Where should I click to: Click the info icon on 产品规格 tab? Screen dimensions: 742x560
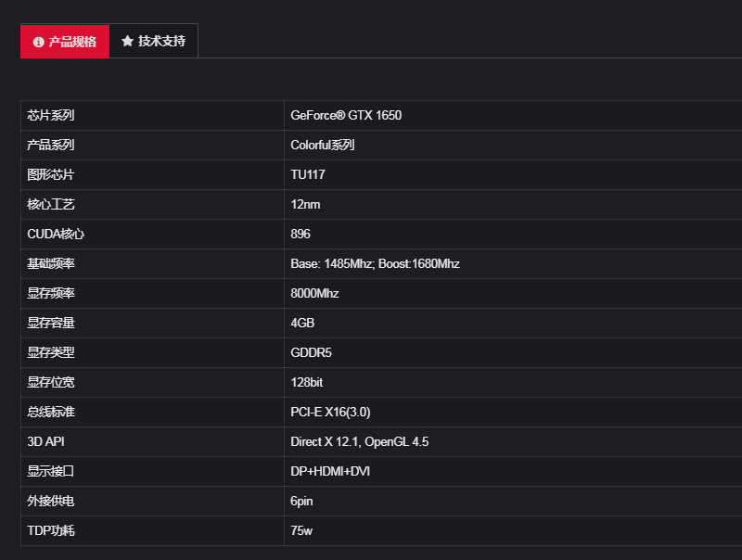point(38,42)
